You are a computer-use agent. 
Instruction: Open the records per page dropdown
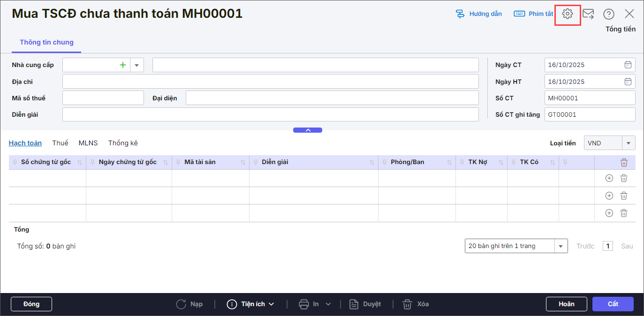(561, 246)
